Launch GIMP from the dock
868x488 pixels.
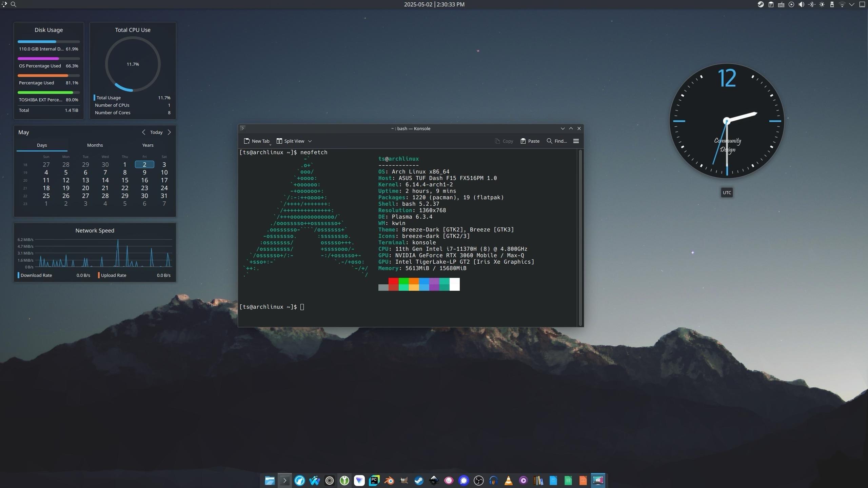(404, 480)
